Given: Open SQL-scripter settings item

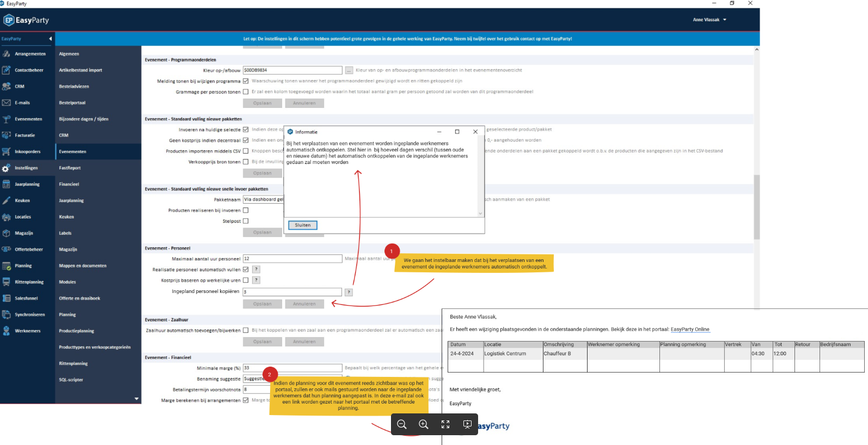Looking at the screenshot, I should (71, 380).
